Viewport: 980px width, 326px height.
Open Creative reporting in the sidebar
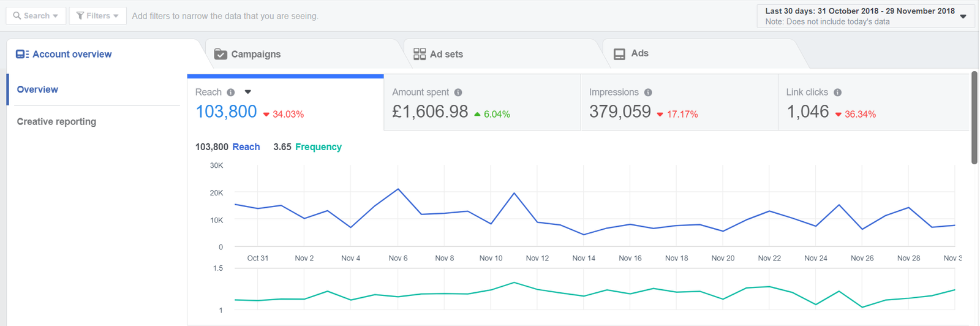pyautogui.click(x=56, y=122)
